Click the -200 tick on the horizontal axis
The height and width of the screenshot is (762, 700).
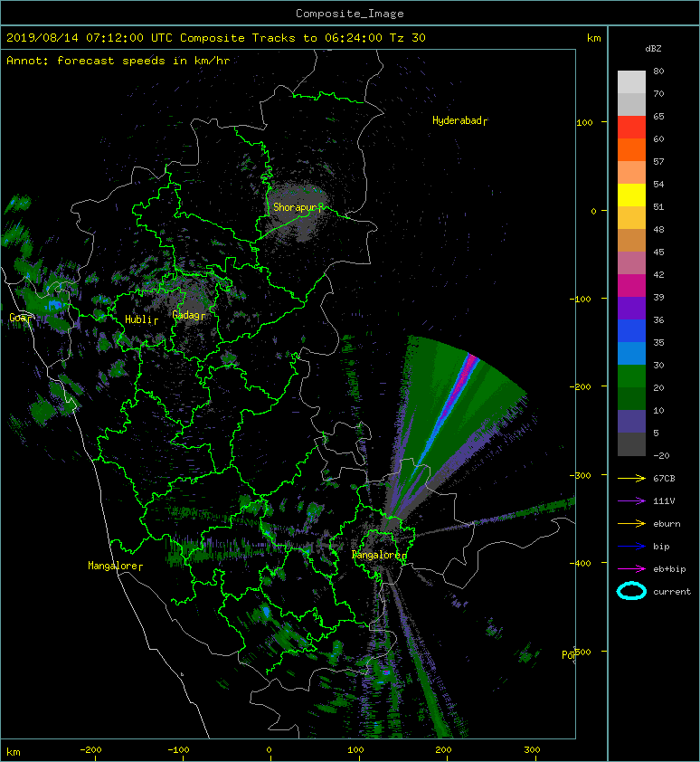90,750
